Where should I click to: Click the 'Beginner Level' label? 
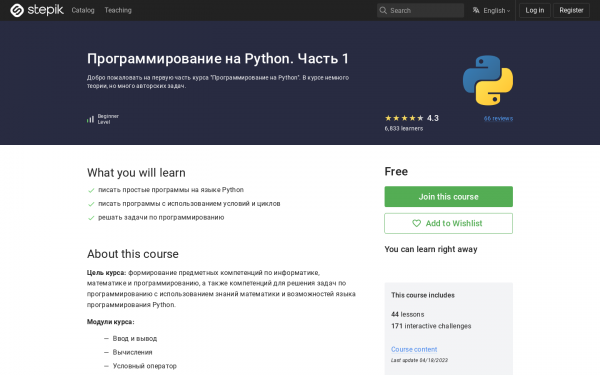click(x=108, y=119)
